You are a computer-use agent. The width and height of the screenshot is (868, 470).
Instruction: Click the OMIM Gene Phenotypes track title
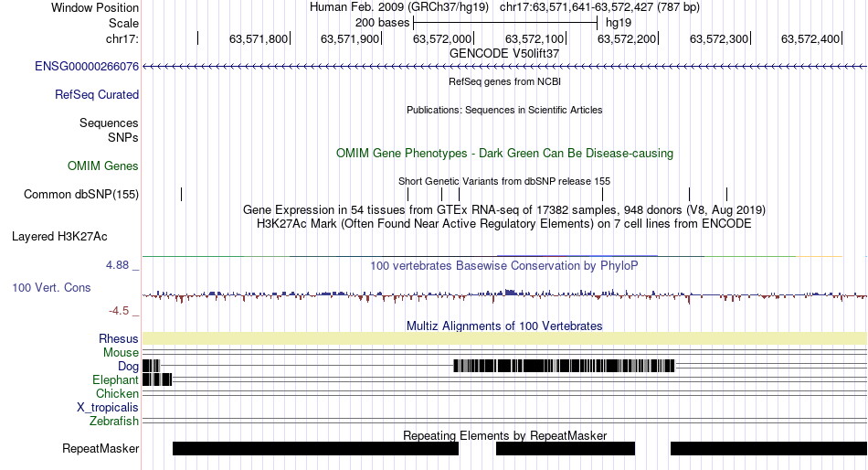504,154
